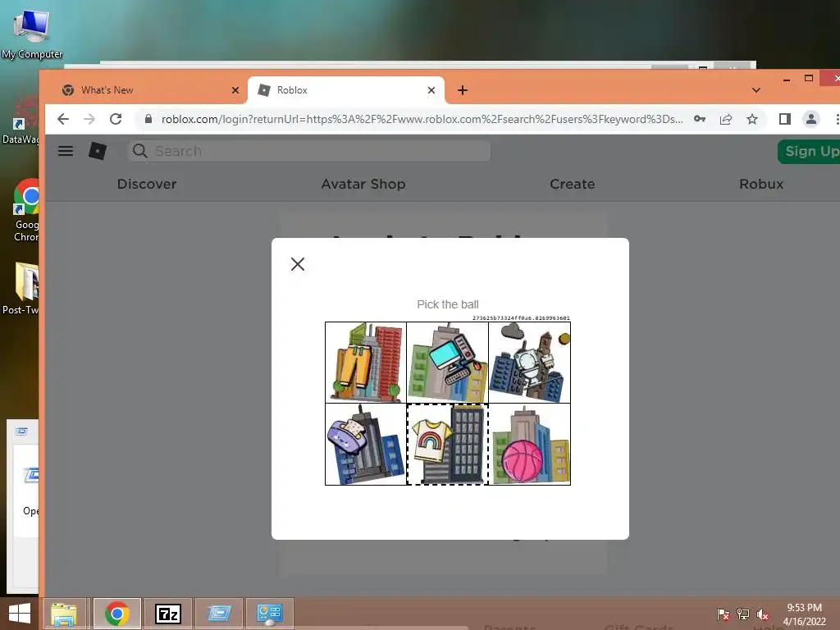The height and width of the screenshot is (630, 840).
Task: Pick the rainbow t-shirt image
Action: (x=447, y=444)
